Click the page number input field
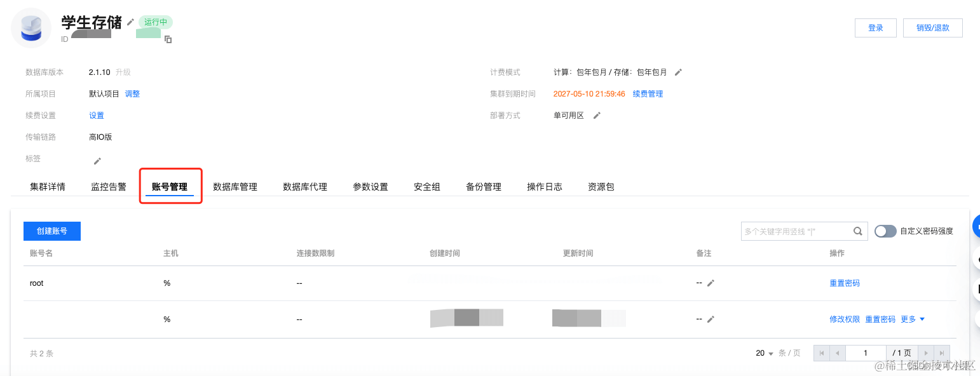Screen dimensions: 980x376 coord(866,352)
